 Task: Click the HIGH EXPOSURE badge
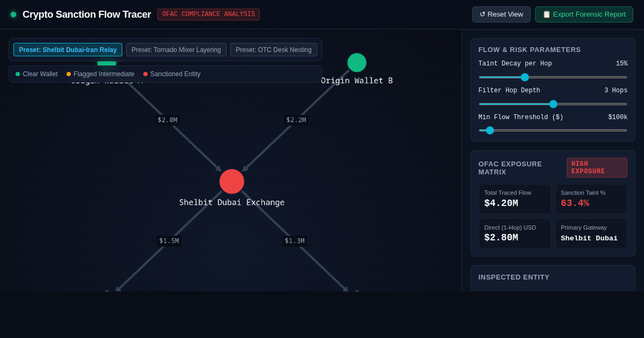point(597,167)
